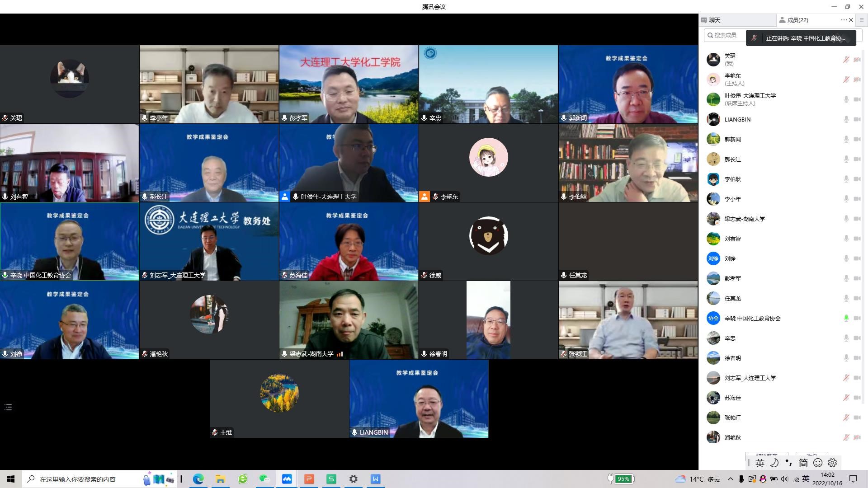Select the 李伯耿 video tile
Viewport: 868px width, 488px height.
628,163
